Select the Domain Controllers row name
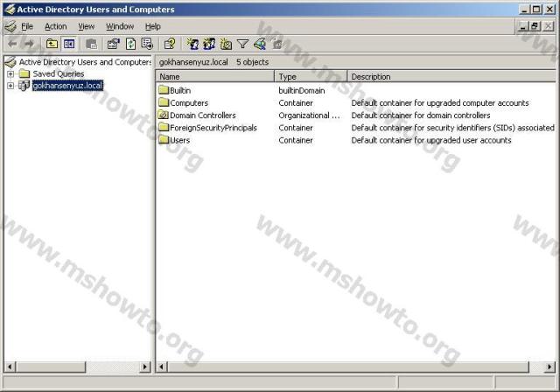The image size is (560, 392). click(203, 115)
